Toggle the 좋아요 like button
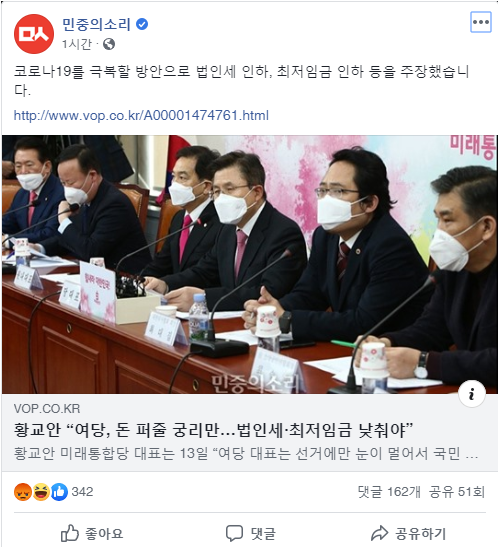 (92, 533)
